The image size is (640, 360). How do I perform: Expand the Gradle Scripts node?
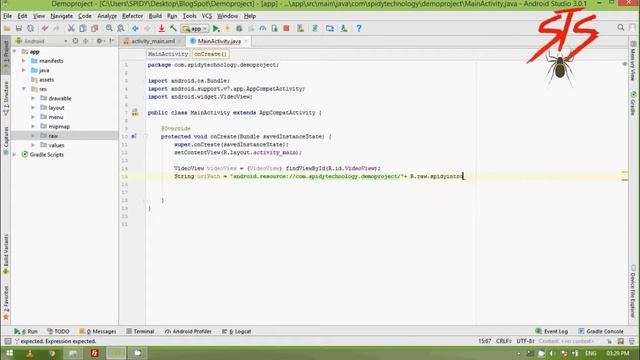[x=15, y=155]
